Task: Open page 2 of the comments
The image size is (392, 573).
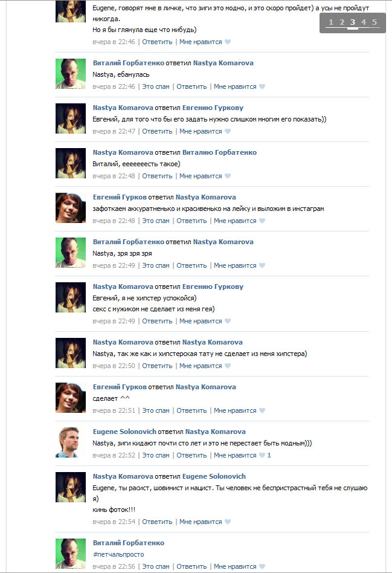Action: coord(342,22)
